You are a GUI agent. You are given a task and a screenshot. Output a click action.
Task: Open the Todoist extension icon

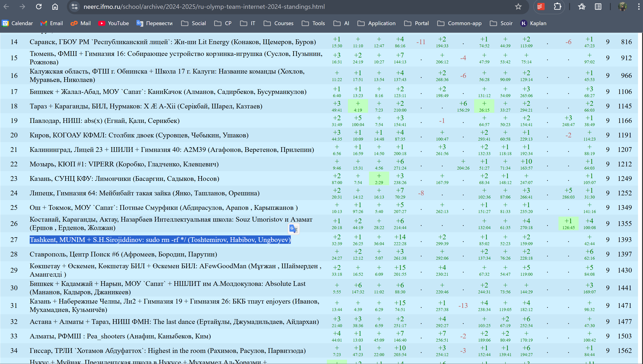coord(540,7)
